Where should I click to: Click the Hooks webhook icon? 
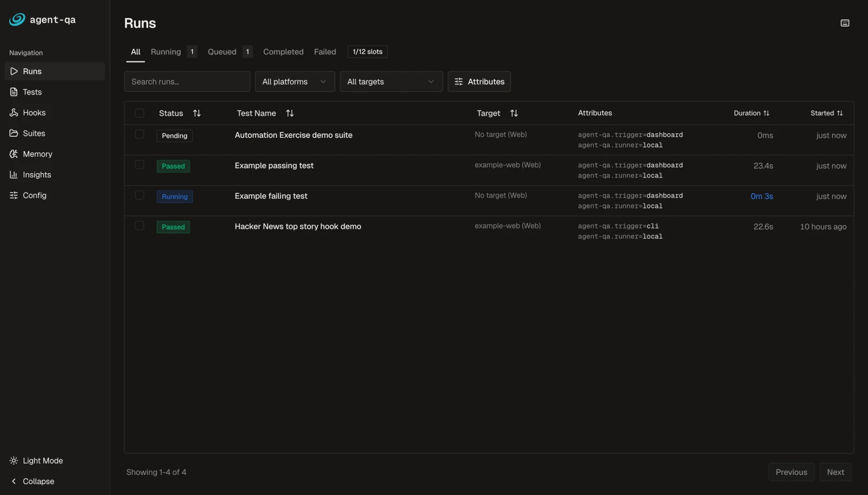(14, 112)
